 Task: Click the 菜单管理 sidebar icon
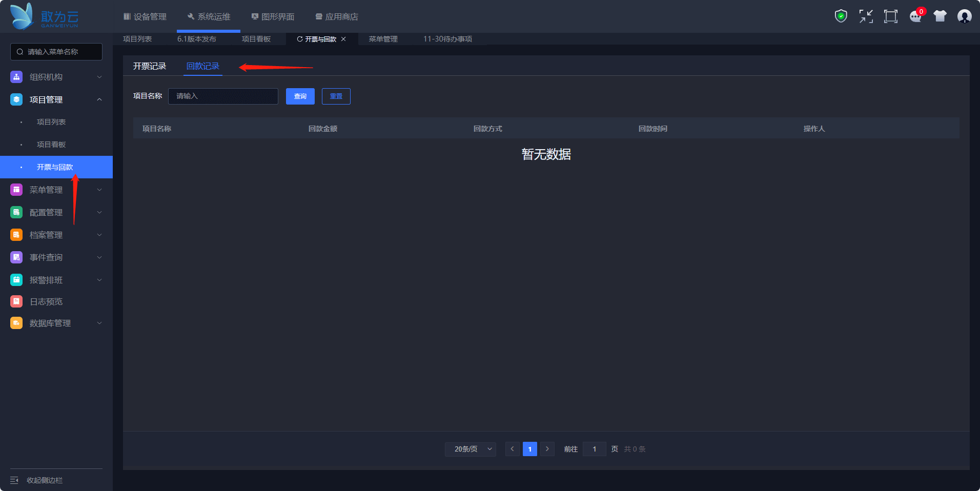16,190
